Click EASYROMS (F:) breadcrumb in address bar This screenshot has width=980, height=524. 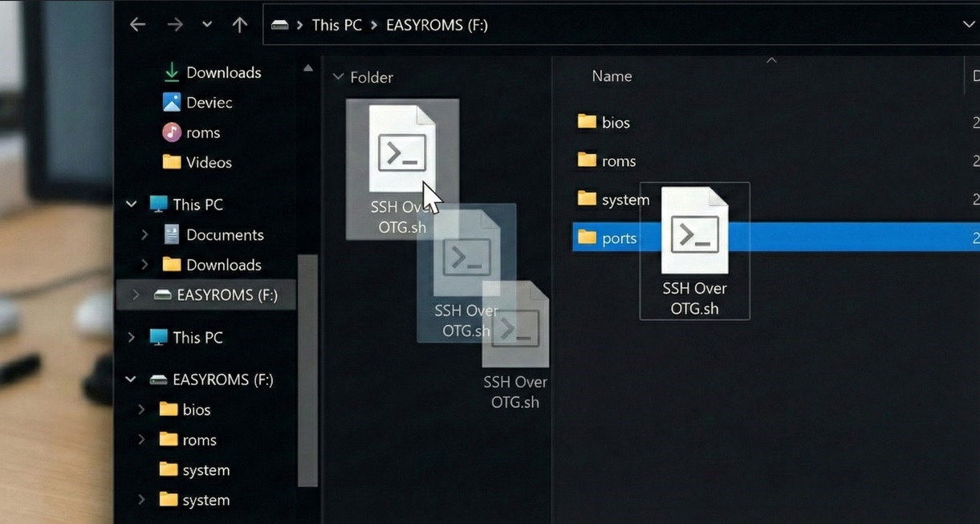(x=437, y=25)
